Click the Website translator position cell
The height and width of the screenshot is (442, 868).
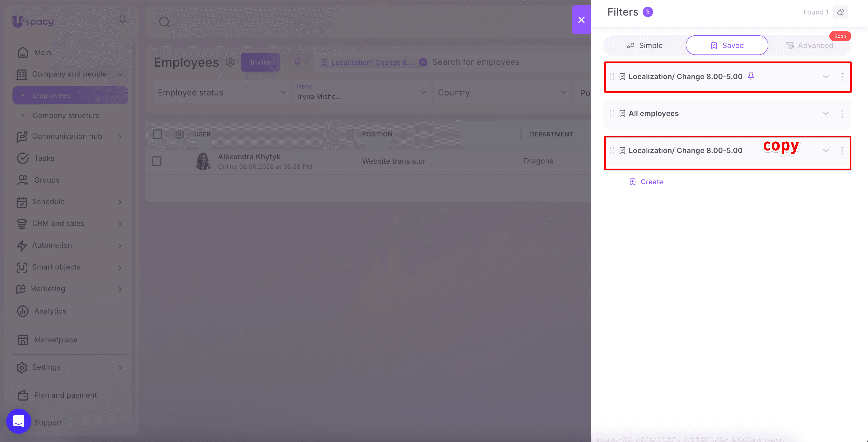tap(394, 161)
